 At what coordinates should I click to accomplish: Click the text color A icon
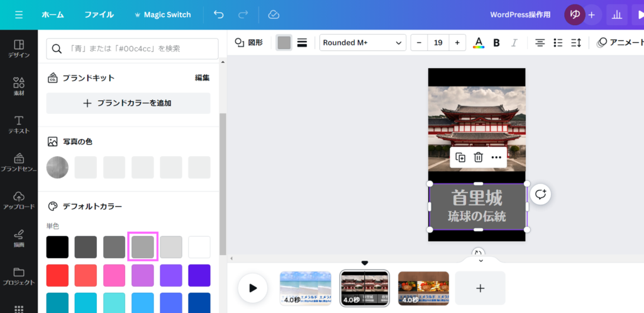coord(479,43)
